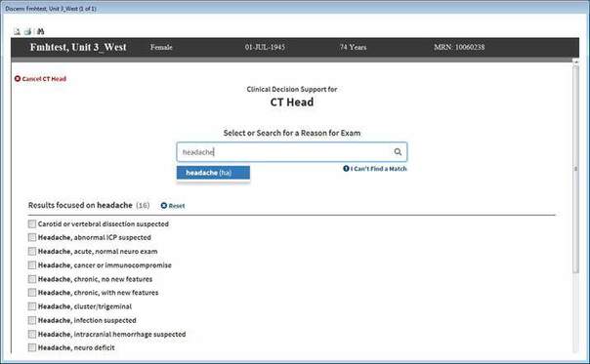Click the first toolbar icon above the patient banner
Screen dimensions: 590x364
coord(17,31)
